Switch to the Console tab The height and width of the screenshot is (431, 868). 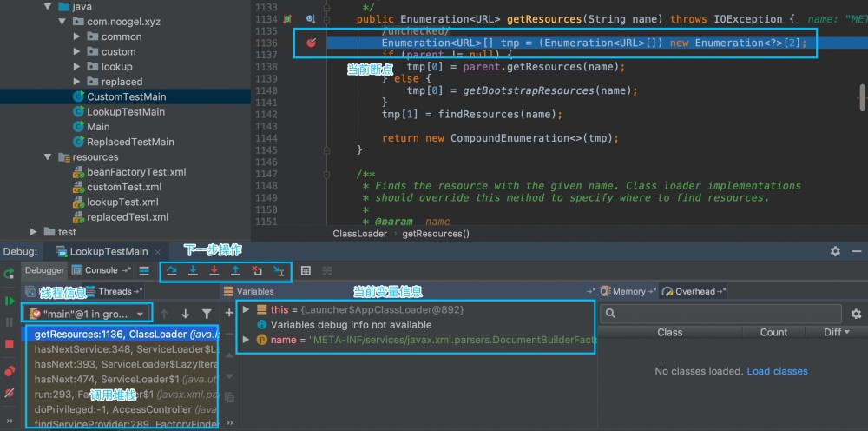101,270
